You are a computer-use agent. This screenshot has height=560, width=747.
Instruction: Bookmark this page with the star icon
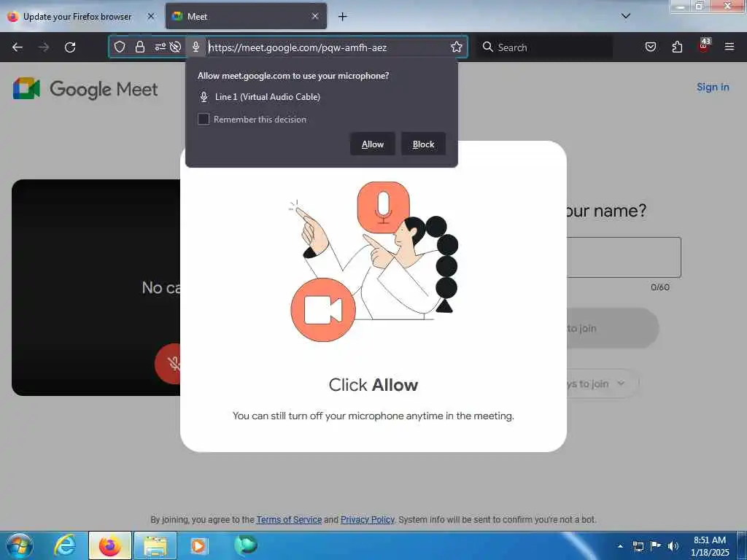point(457,47)
